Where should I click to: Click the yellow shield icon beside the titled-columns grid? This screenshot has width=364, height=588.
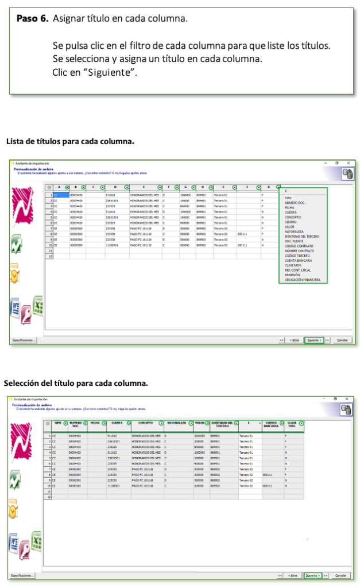click(x=14, y=509)
